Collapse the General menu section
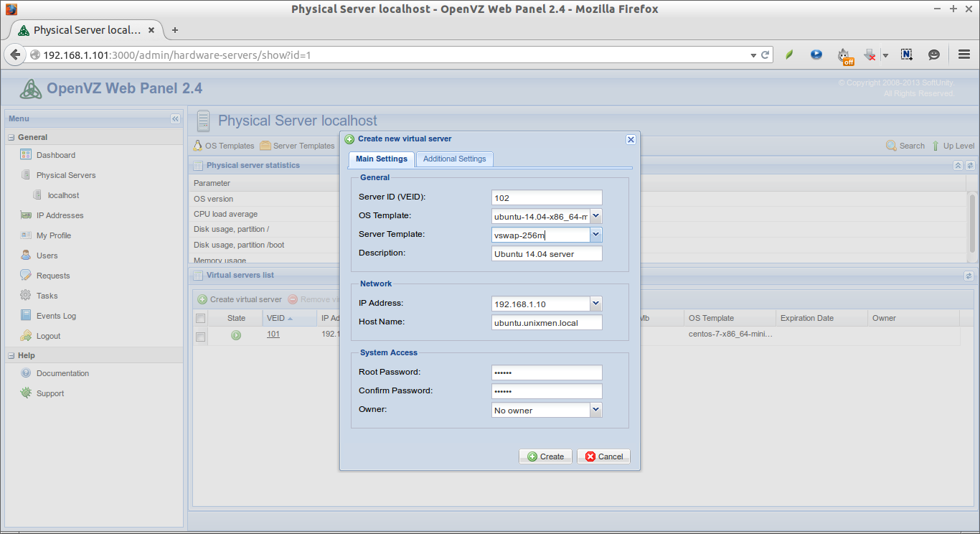 [x=11, y=137]
